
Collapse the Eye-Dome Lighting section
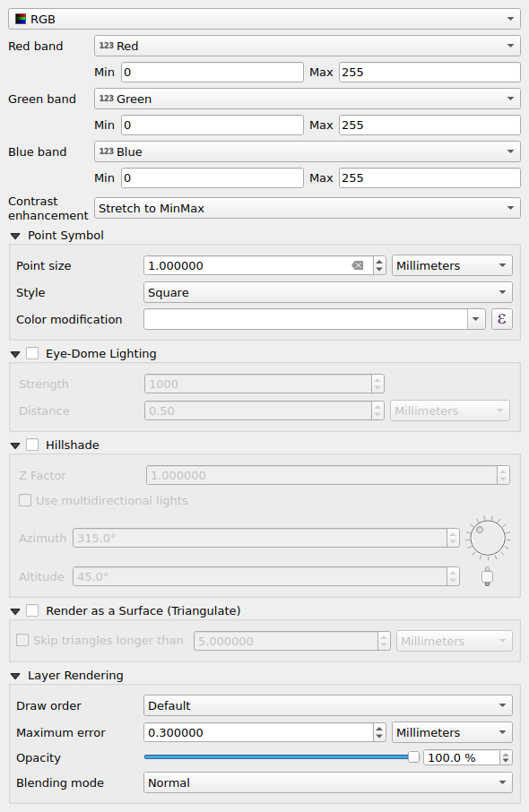[15, 355]
